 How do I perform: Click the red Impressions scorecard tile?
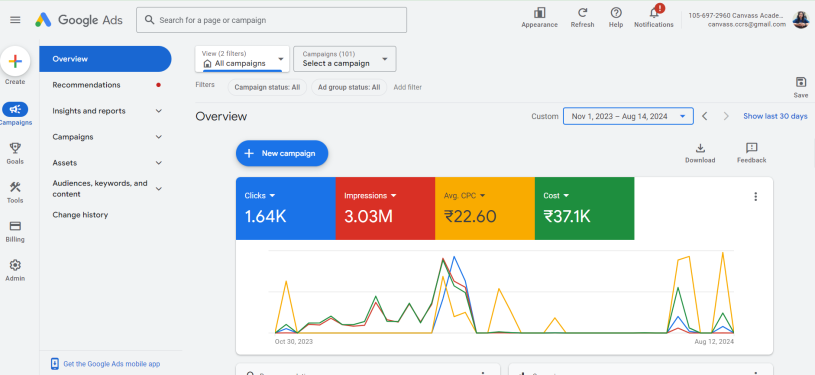[x=385, y=209]
